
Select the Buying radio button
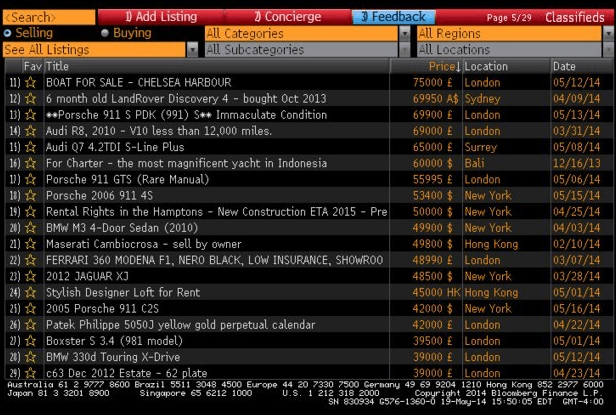[104, 33]
